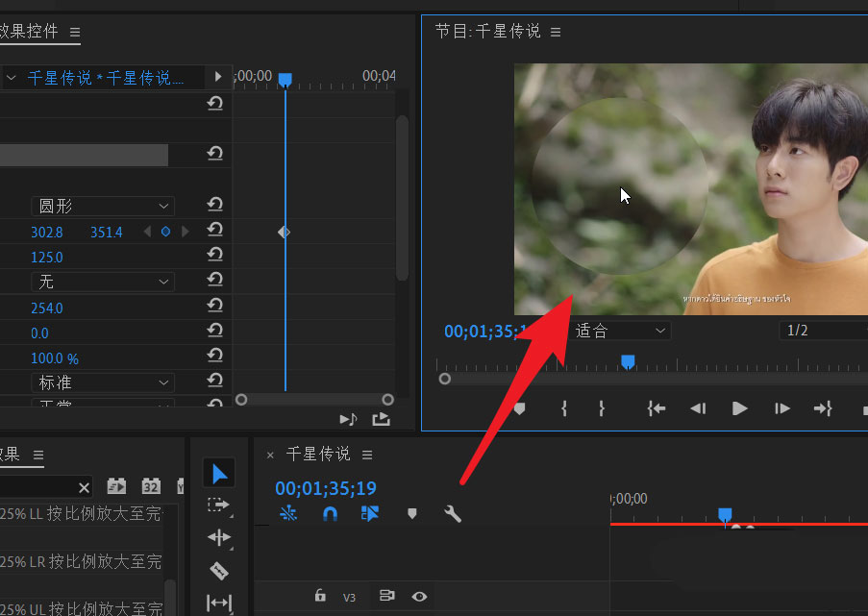Toggle V3 track visibility eye
Image resolution: width=868 pixels, height=616 pixels.
(419, 597)
